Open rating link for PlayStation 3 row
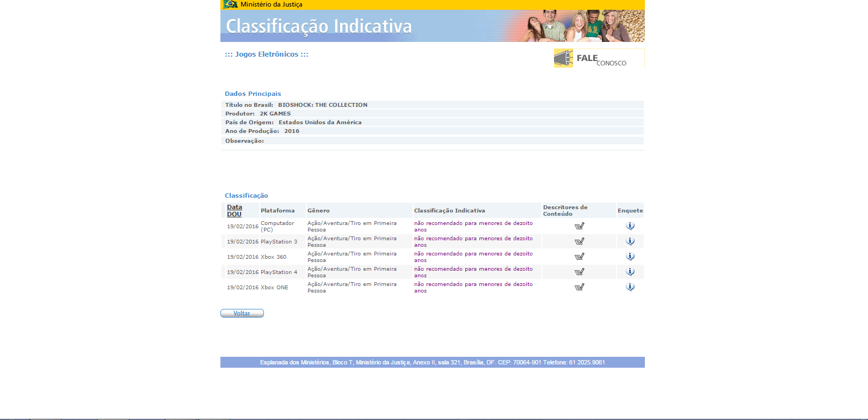 pyautogui.click(x=473, y=239)
